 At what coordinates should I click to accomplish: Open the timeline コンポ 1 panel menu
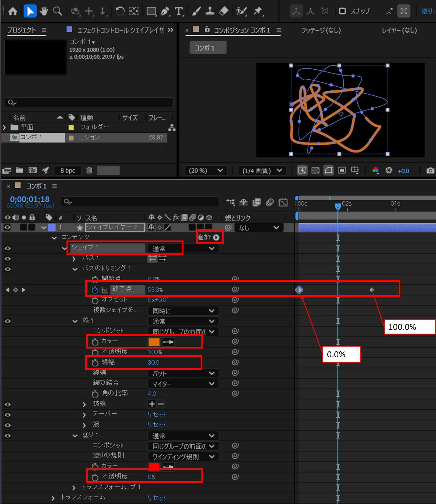click(54, 186)
